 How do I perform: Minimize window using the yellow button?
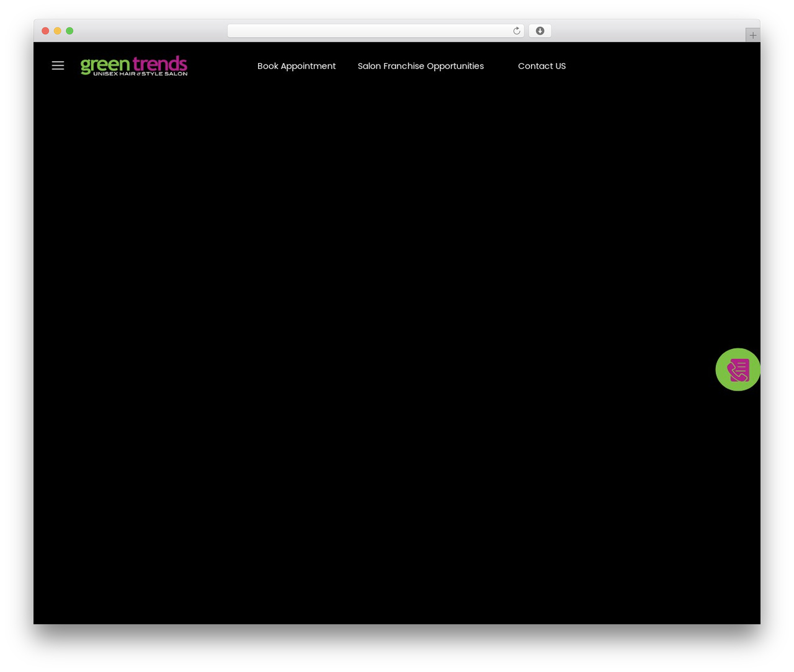pos(57,31)
